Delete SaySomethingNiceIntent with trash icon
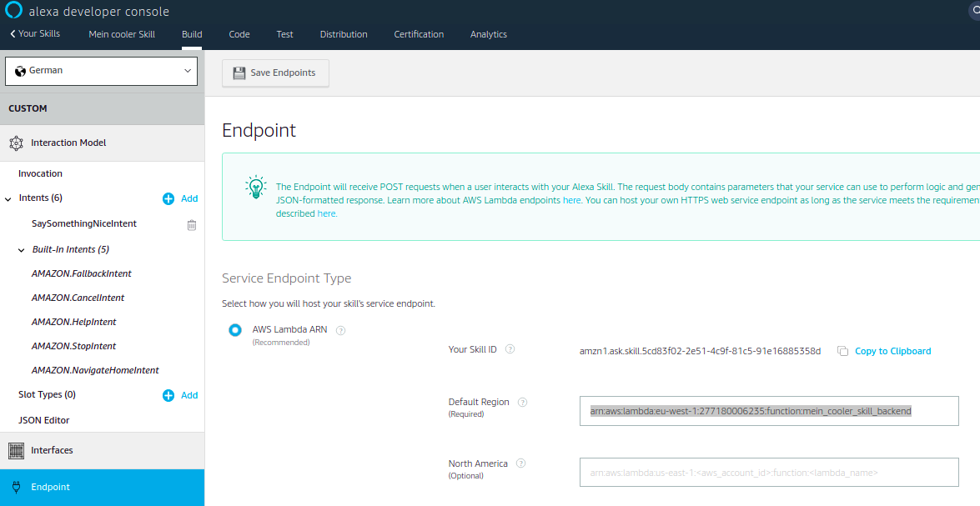Viewport: 980px width, 506px height. coord(192,225)
